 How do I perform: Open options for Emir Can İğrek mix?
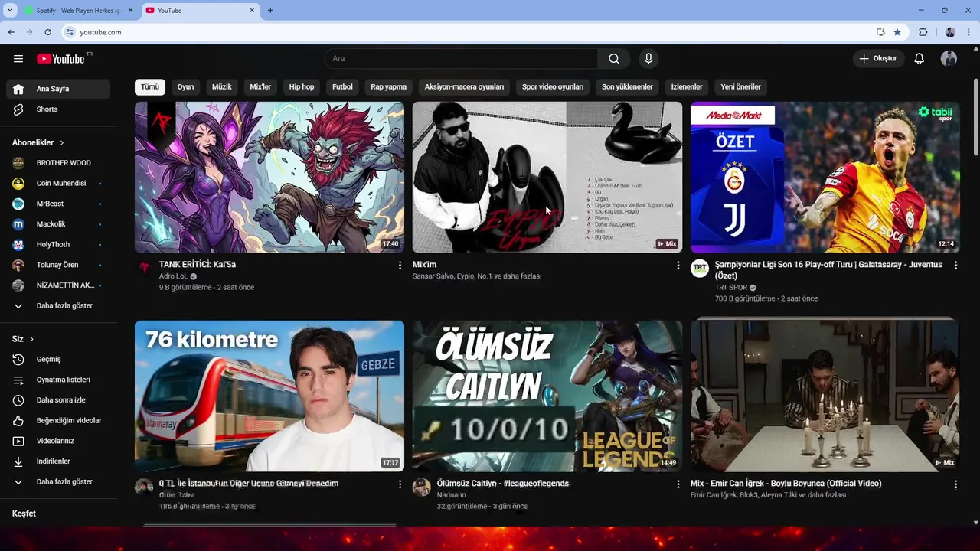pyautogui.click(x=955, y=484)
